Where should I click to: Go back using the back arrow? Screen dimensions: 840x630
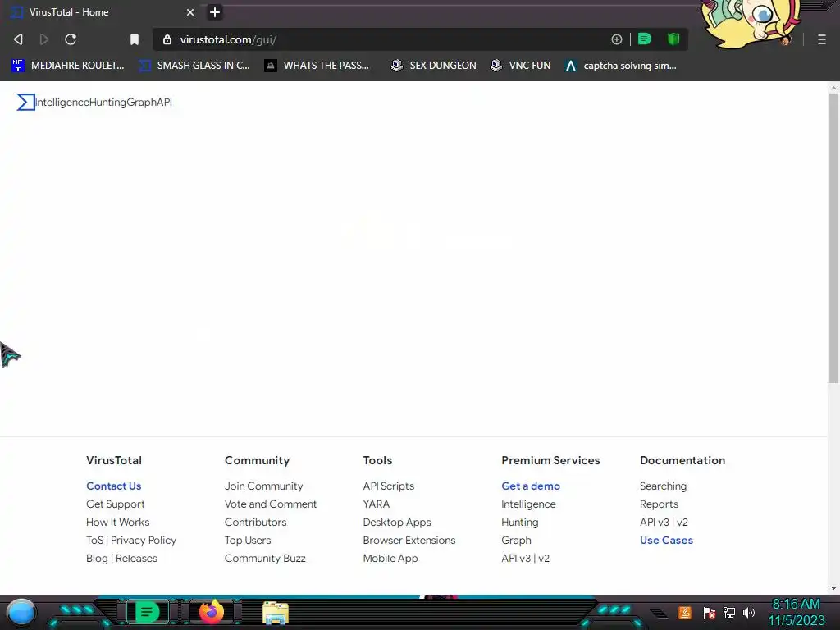click(18, 39)
